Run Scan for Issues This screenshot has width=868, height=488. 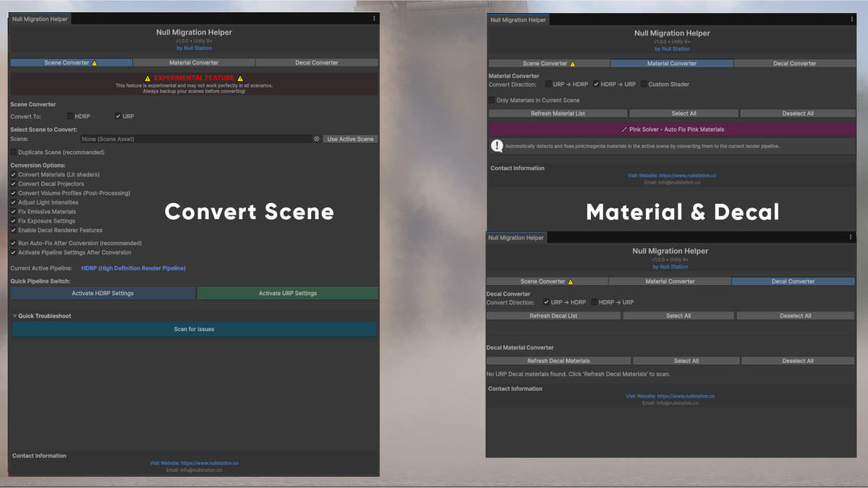coord(194,329)
